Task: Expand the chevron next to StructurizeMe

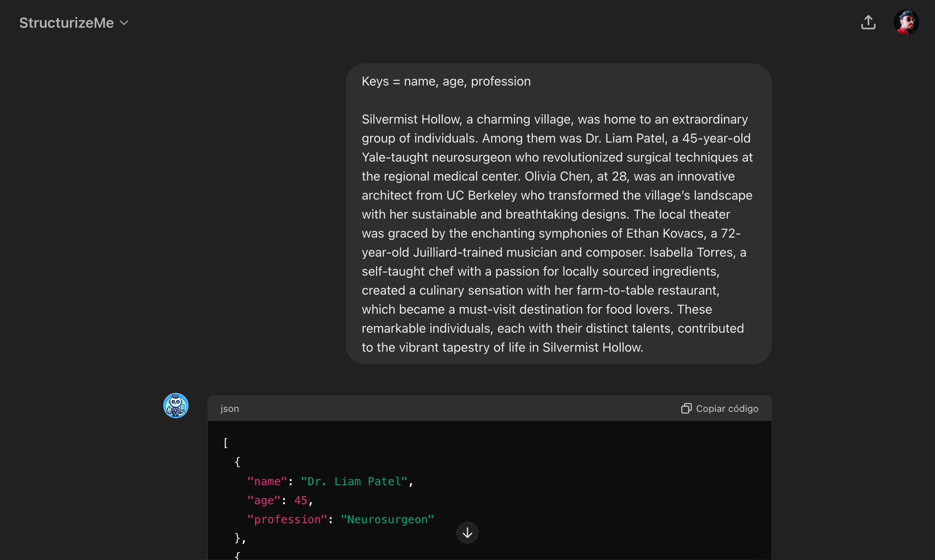Action: 124,23
